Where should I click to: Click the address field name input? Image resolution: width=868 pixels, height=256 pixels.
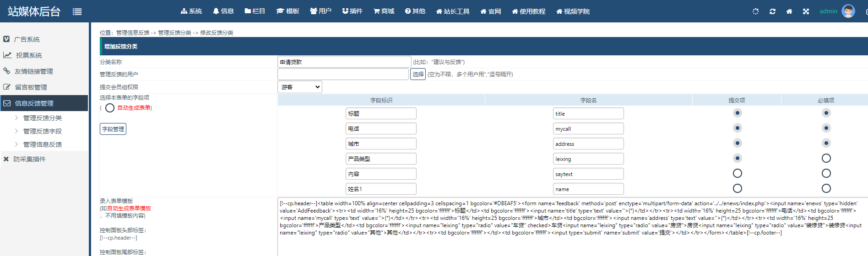(x=588, y=144)
